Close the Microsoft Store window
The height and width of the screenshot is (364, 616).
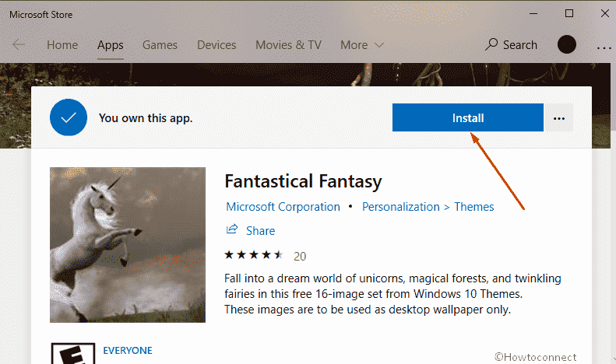(x=604, y=14)
